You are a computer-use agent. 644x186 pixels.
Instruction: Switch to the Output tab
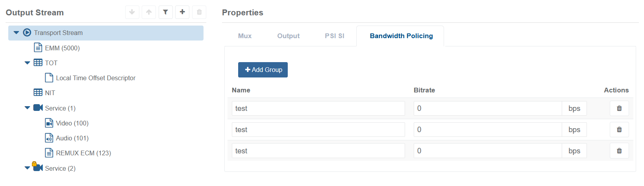click(x=288, y=36)
